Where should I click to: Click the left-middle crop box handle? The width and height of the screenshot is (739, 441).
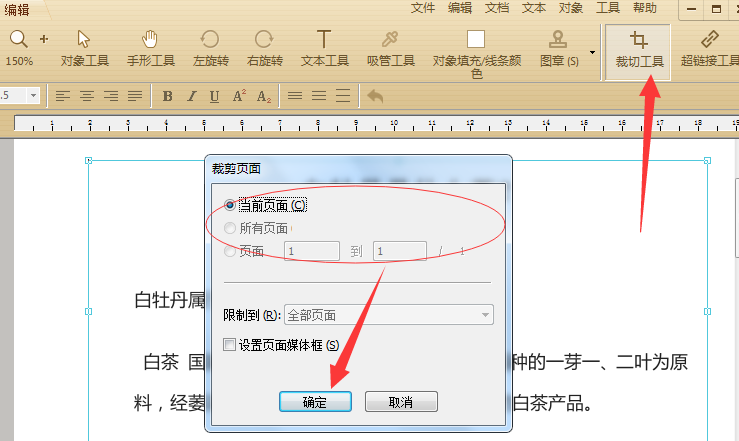[88, 311]
